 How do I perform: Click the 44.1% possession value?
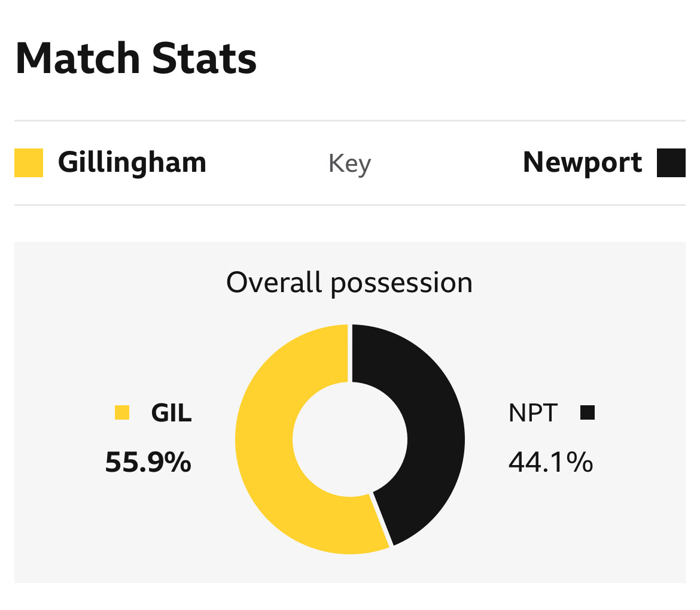click(550, 463)
